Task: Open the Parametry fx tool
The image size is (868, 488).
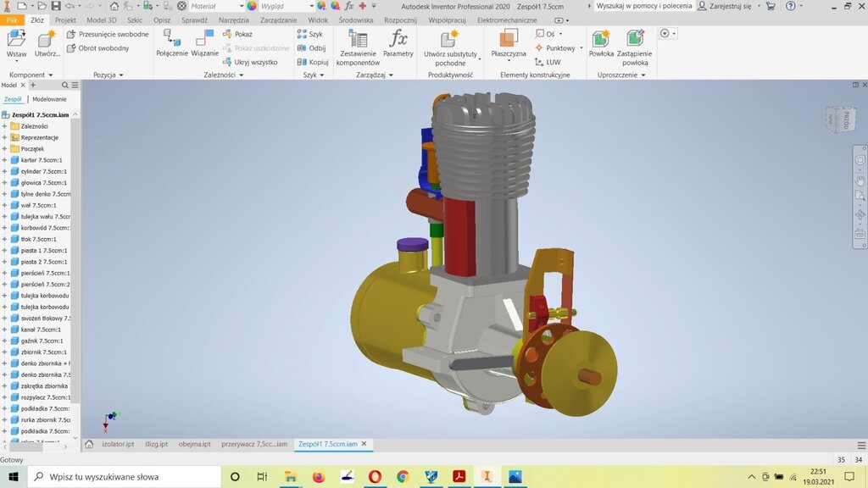Action: pyautogui.click(x=398, y=39)
